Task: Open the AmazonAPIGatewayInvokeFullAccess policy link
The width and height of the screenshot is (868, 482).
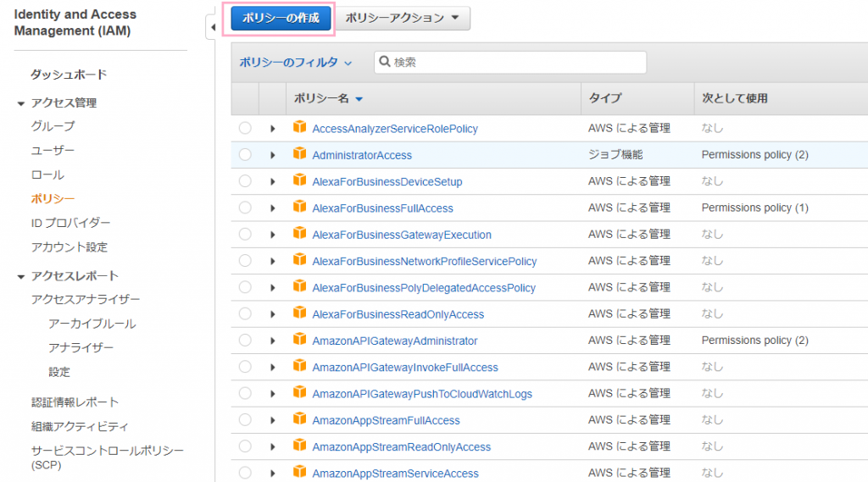Action: point(405,368)
